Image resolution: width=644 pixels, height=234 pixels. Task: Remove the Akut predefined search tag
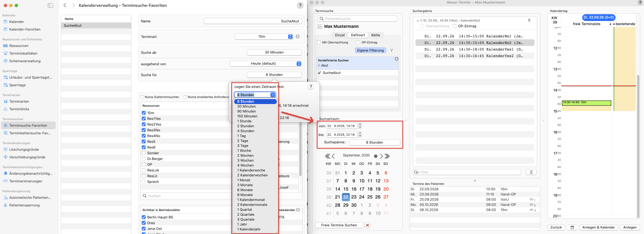coord(319,66)
